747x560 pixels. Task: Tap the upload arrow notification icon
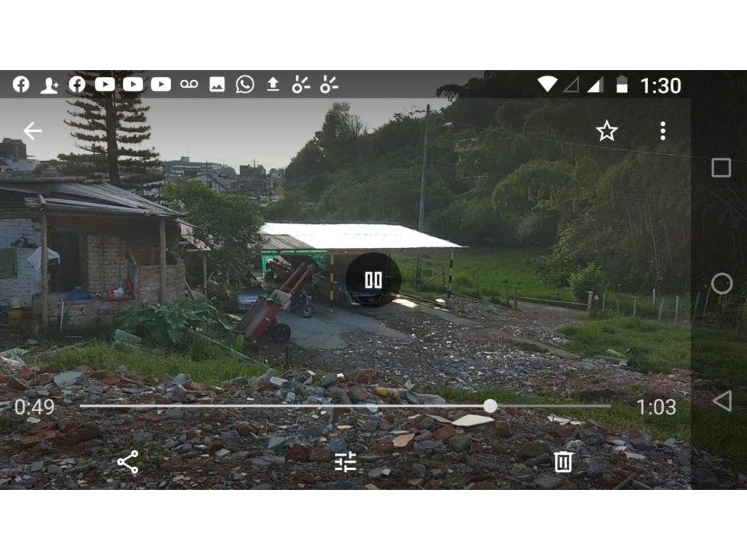272,85
